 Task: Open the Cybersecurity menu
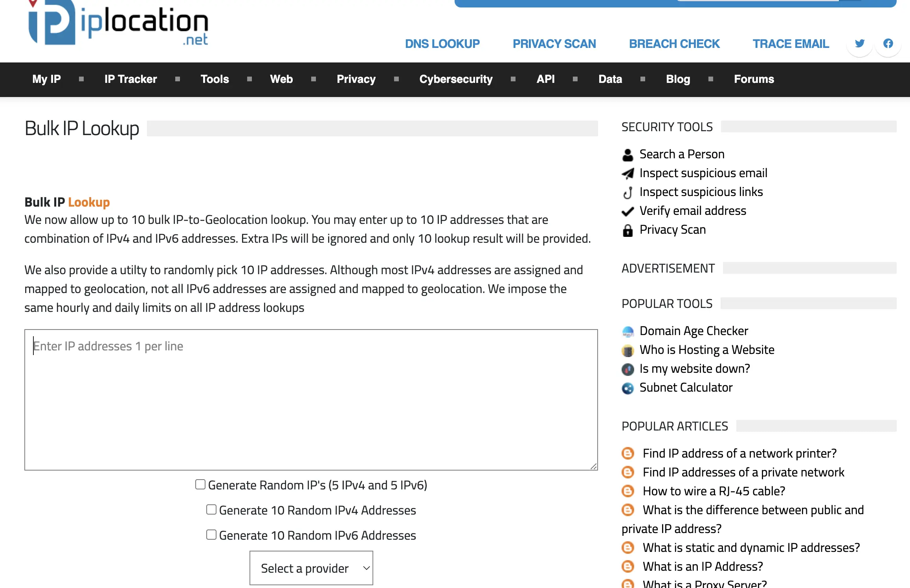[x=456, y=79]
